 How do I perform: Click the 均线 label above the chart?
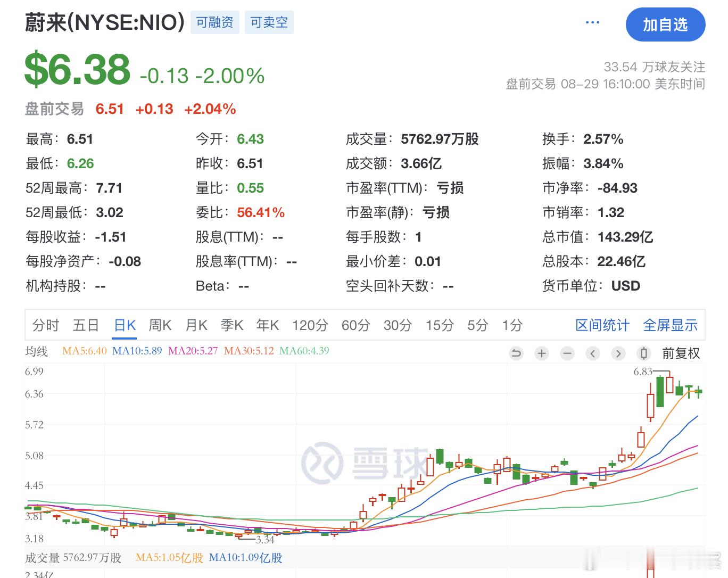point(37,351)
